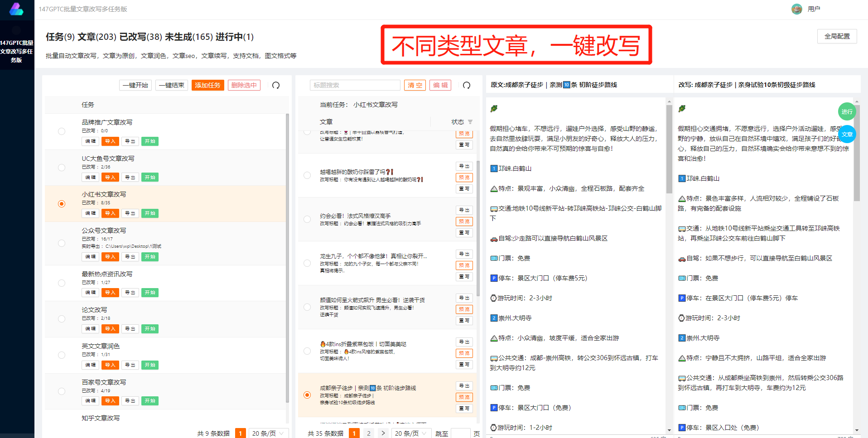Select the 147GPTC sidebar navigation item

[x=17, y=51]
